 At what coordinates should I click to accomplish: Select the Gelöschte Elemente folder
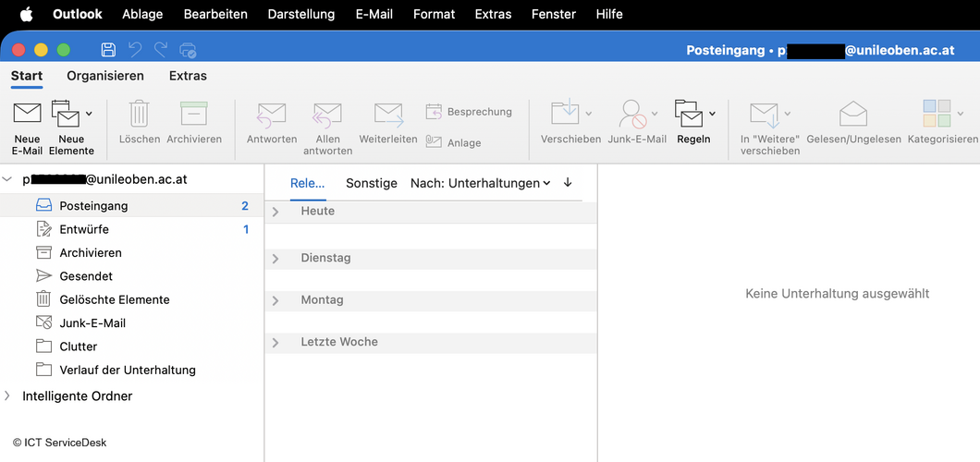(132, 299)
